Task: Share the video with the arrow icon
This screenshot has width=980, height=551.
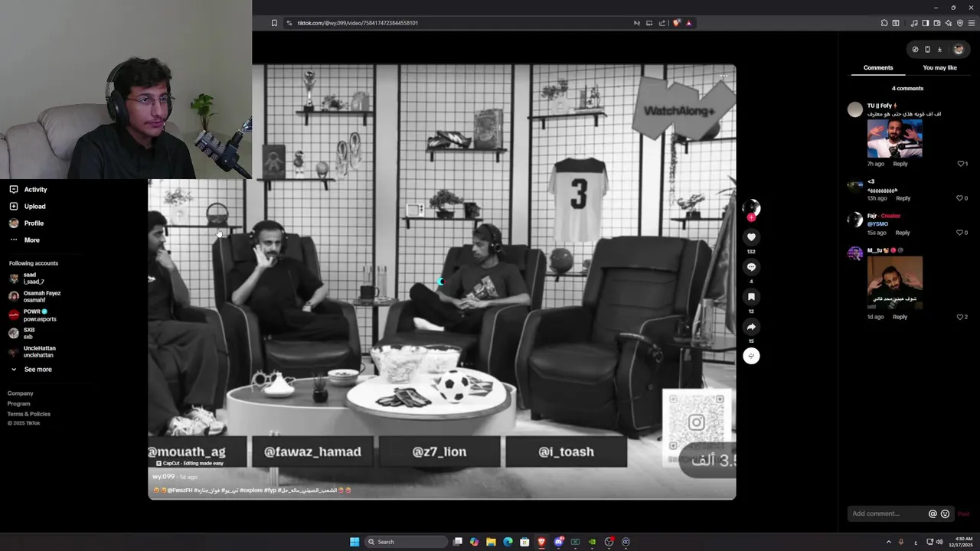Action: 751,327
